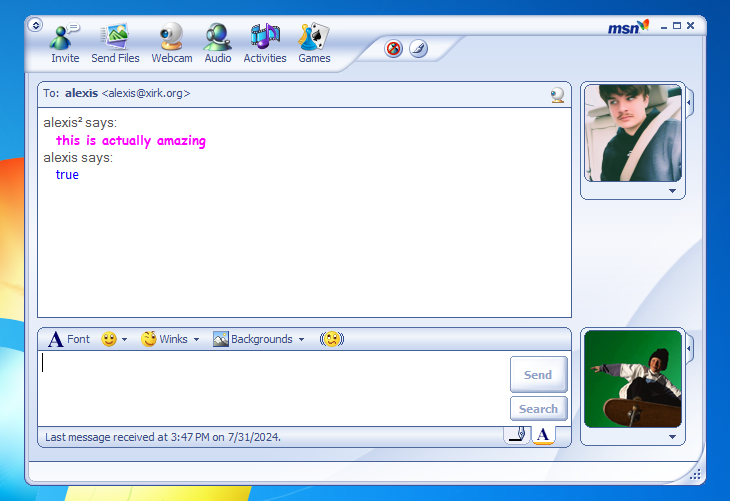The image size is (730, 501).
Task: Switch to text typing mode
Action: pyautogui.click(x=542, y=434)
